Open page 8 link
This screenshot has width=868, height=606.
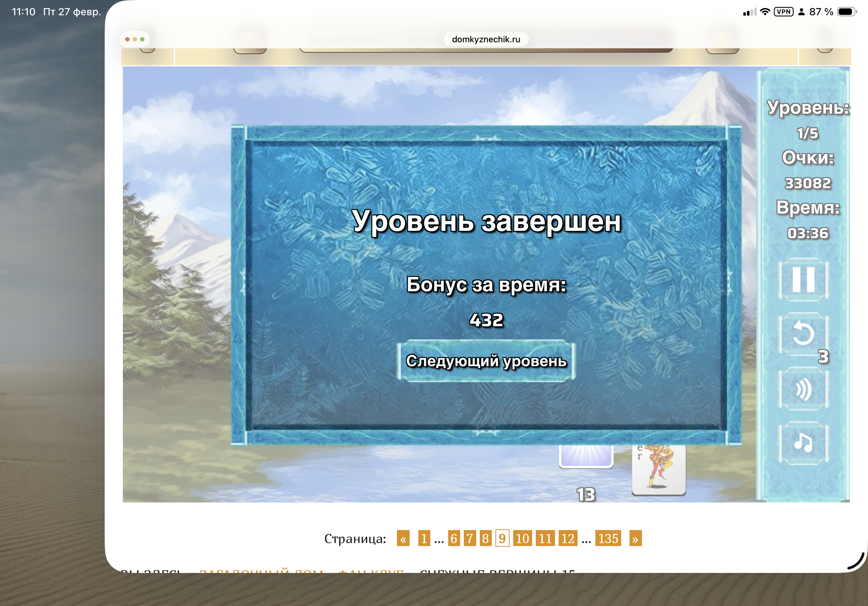click(485, 538)
